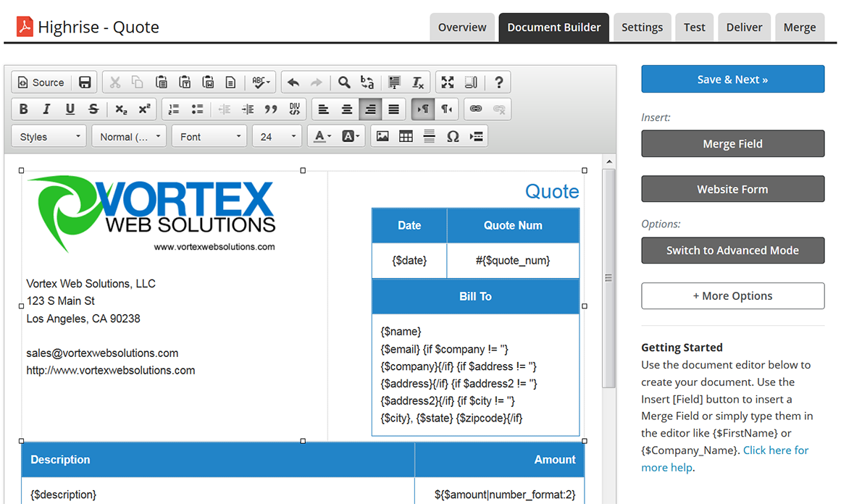Open the 'Click here for more help' link

pos(775,450)
